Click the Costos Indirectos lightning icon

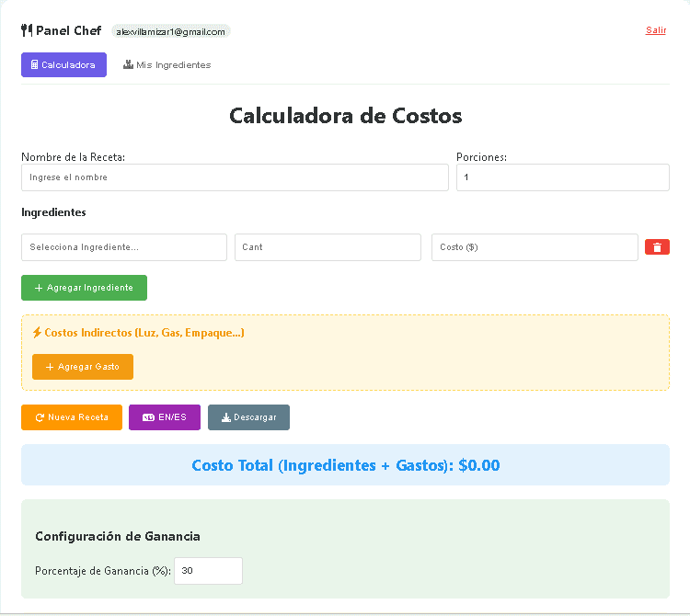click(37, 333)
